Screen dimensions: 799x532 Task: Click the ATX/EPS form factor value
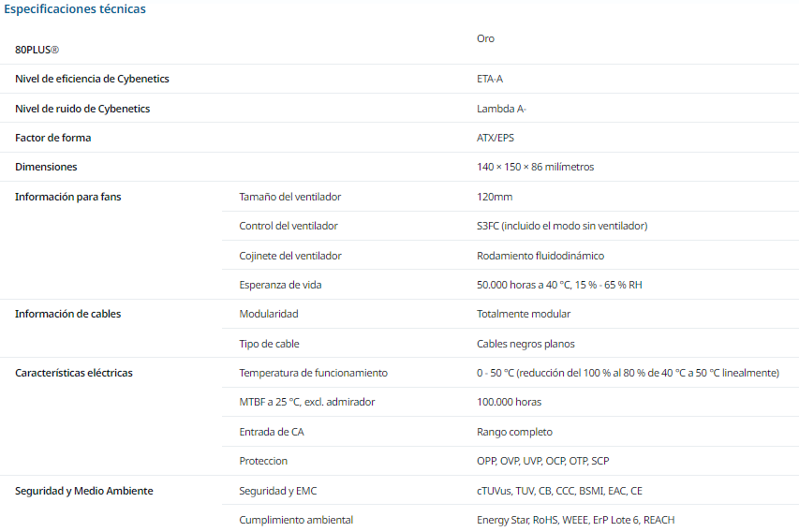click(496, 138)
